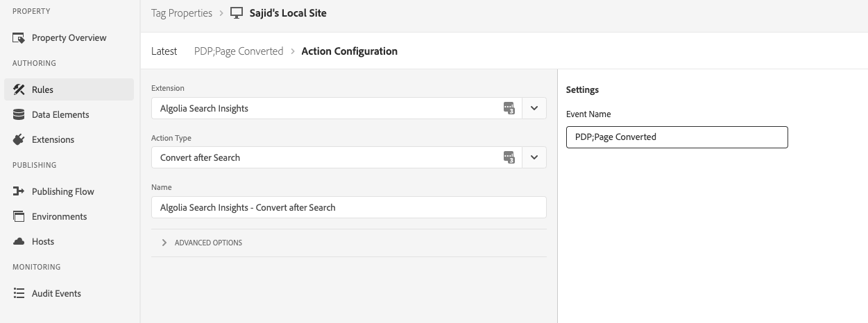Click the Tag Properties breadcrumb link
868x323 pixels.
point(182,13)
